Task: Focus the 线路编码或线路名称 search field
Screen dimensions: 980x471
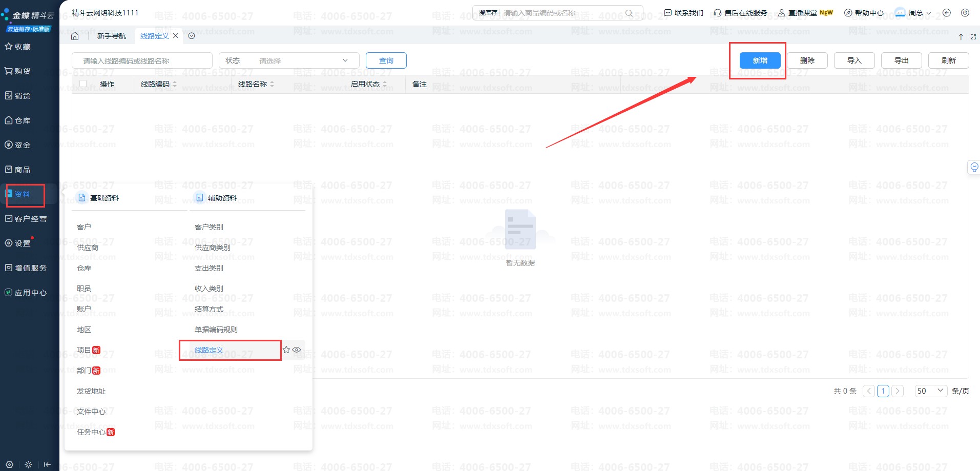Action: 142,60
